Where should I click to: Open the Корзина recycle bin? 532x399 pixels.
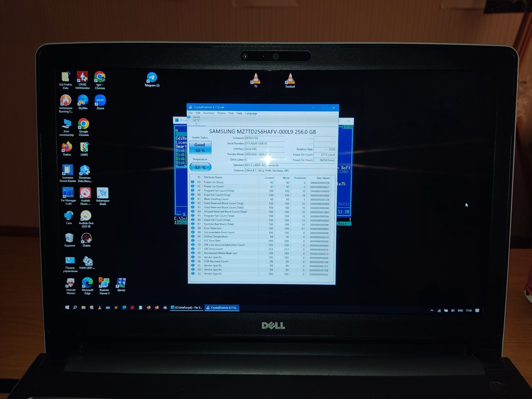tap(69, 240)
